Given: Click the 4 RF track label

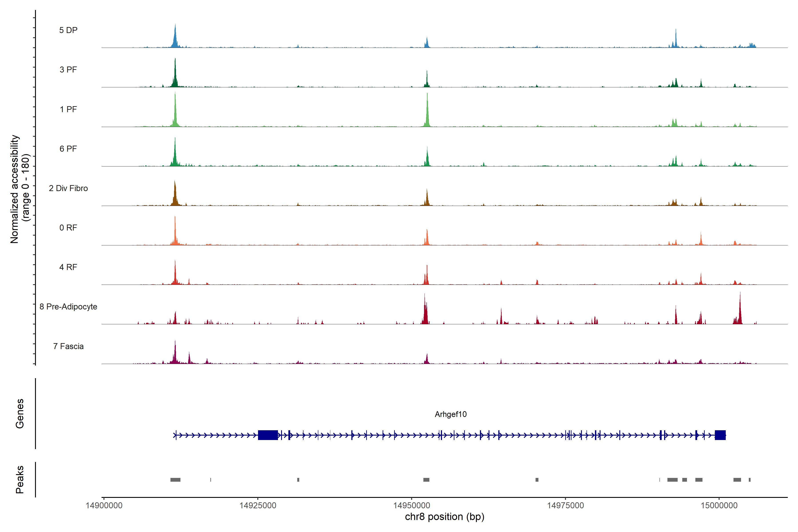Looking at the screenshot, I should pyautogui.click(x=68, y=267).
